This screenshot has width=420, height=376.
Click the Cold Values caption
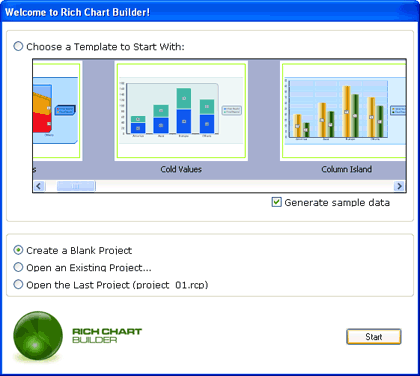(181, 169)
